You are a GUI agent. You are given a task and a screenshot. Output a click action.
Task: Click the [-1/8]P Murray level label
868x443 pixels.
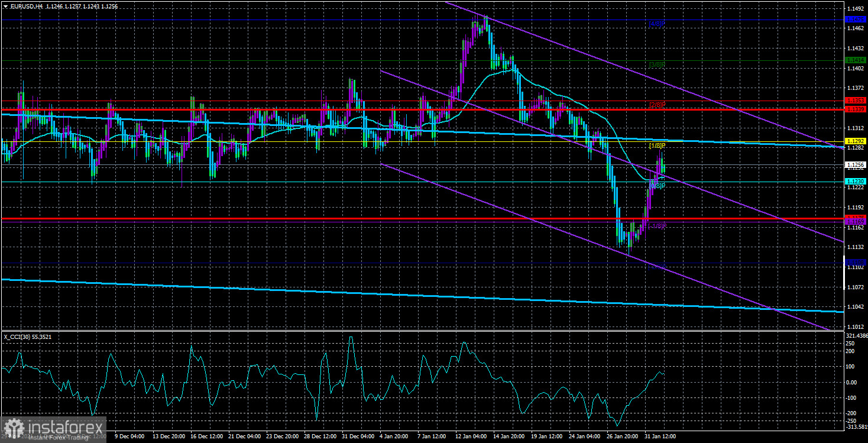point(657,226)
